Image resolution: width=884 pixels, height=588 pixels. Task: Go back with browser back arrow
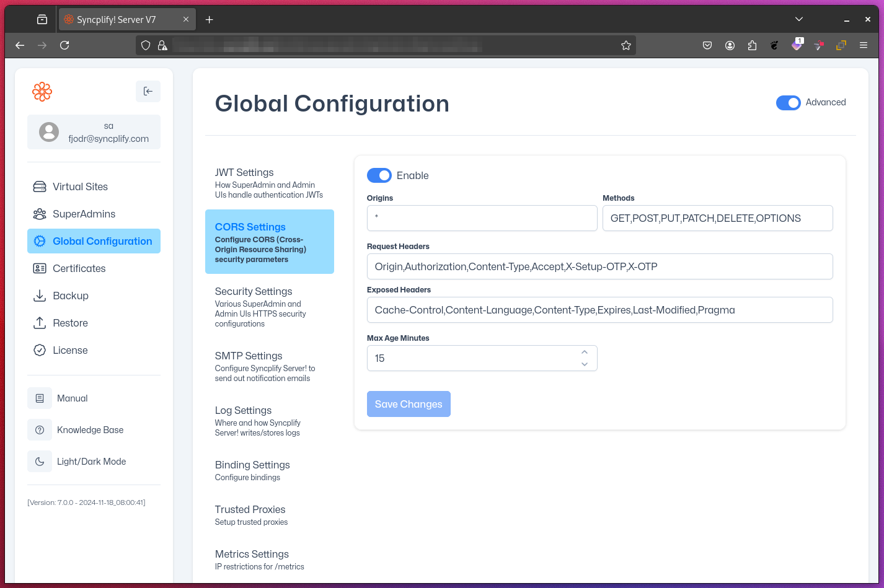pyautogui.click(x=20, y=45)
